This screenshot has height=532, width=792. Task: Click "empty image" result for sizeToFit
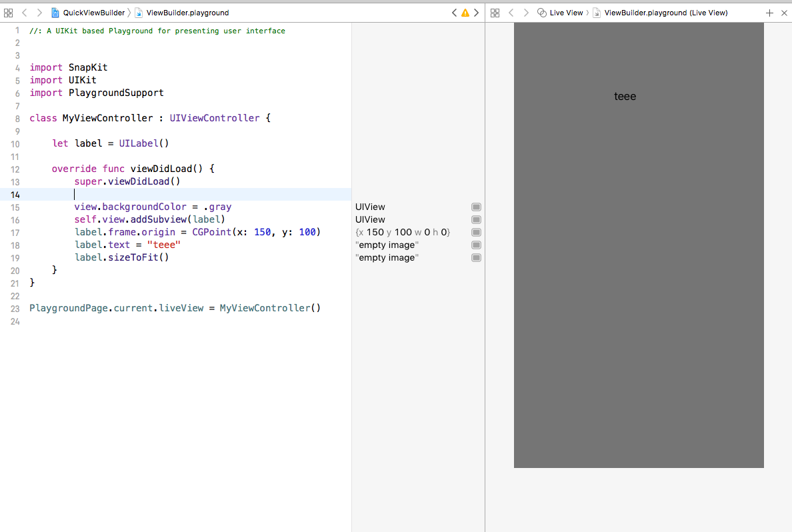[387, 257]
